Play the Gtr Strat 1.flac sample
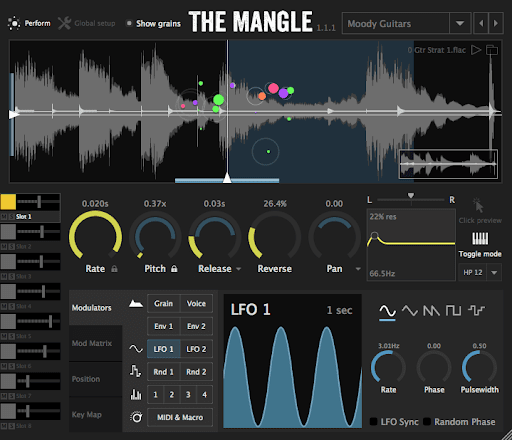 (x=476, y=50)
